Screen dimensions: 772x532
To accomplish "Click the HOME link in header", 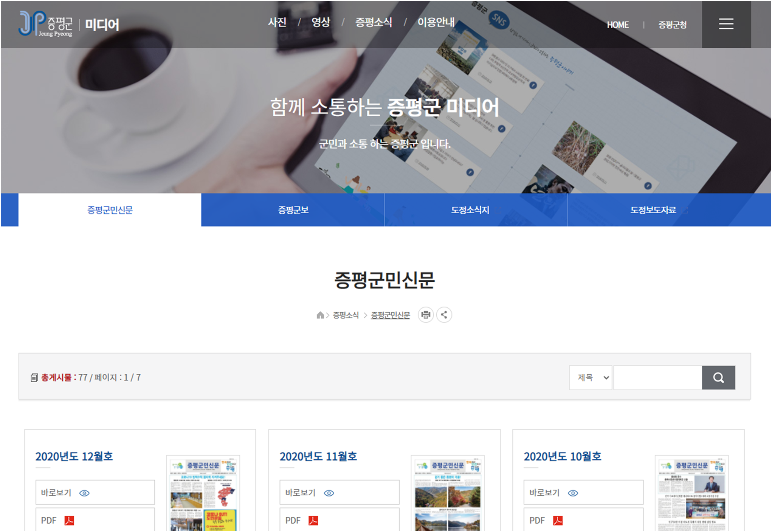I will pos(618,25).
